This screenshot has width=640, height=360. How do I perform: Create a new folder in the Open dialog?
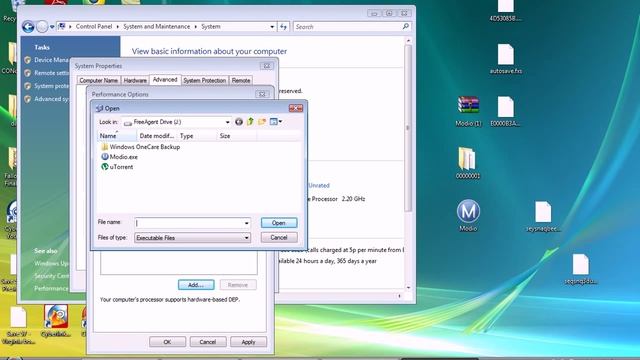262,121
